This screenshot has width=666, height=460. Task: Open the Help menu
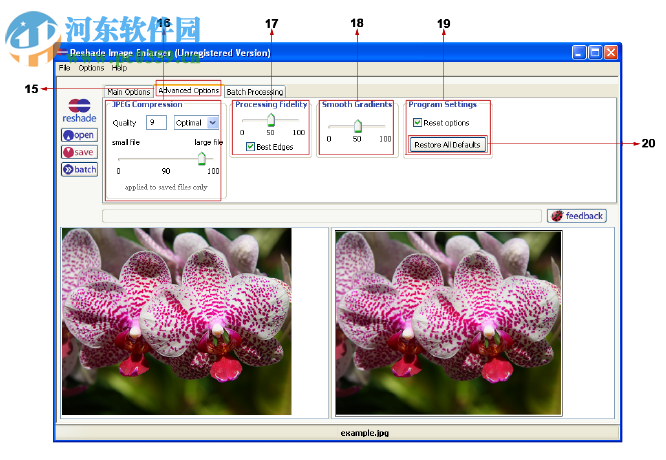pyautogui.click(x=119, y=68)
